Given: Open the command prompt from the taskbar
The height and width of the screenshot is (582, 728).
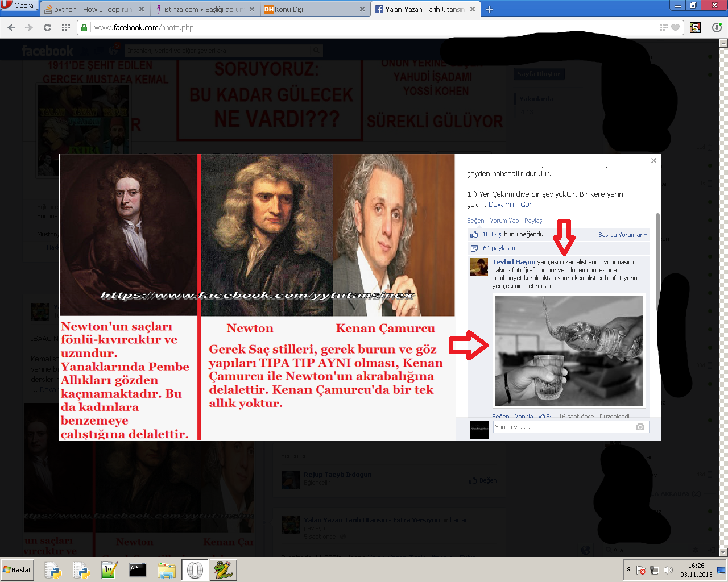Looking at the screenshot, I should pos(138,570).
